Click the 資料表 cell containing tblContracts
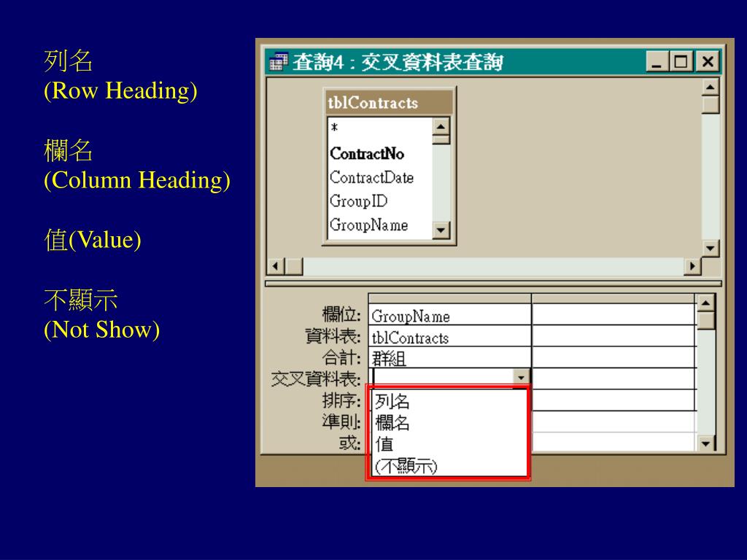This screenshot has height=560, width=747. click(x=449, y=337)
